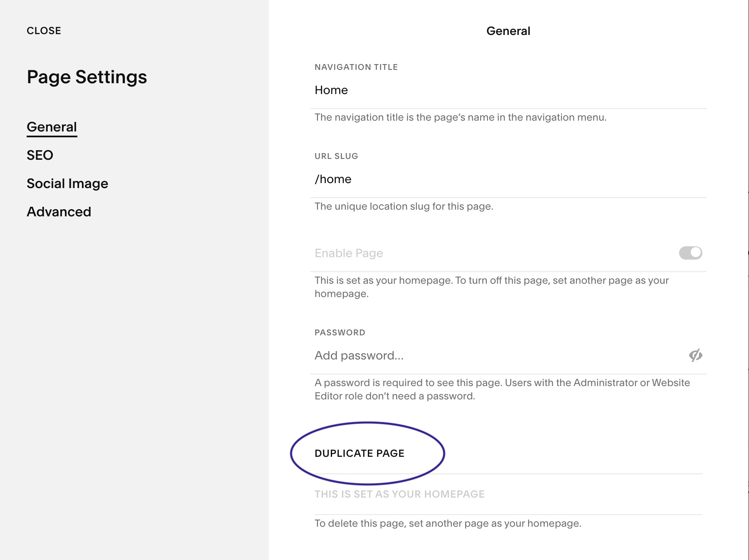Viewport: 749px width, 560px height.
Task: Click the Duplicate Page button
Action: coord(360,453)
